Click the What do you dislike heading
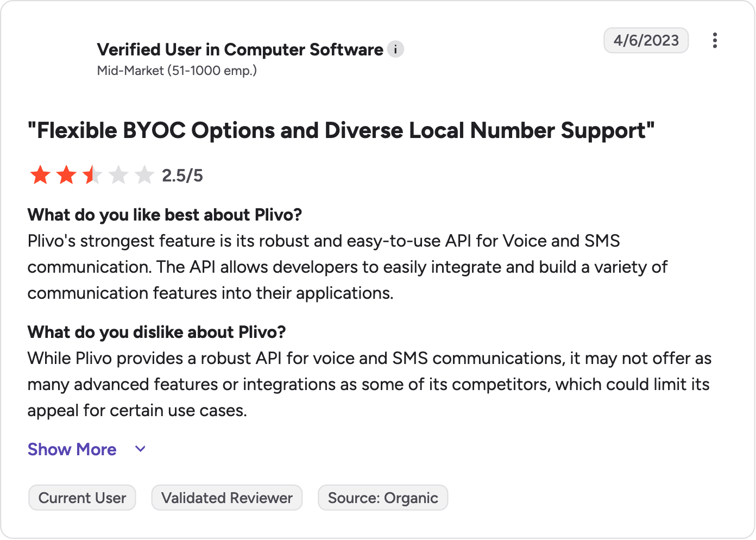 tap(156, 332)
